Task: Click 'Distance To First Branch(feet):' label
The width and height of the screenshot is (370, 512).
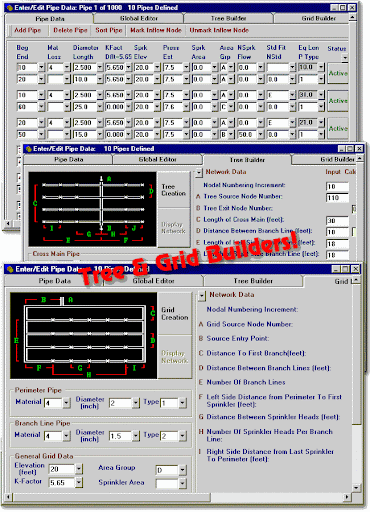Action: pos(256,353)
